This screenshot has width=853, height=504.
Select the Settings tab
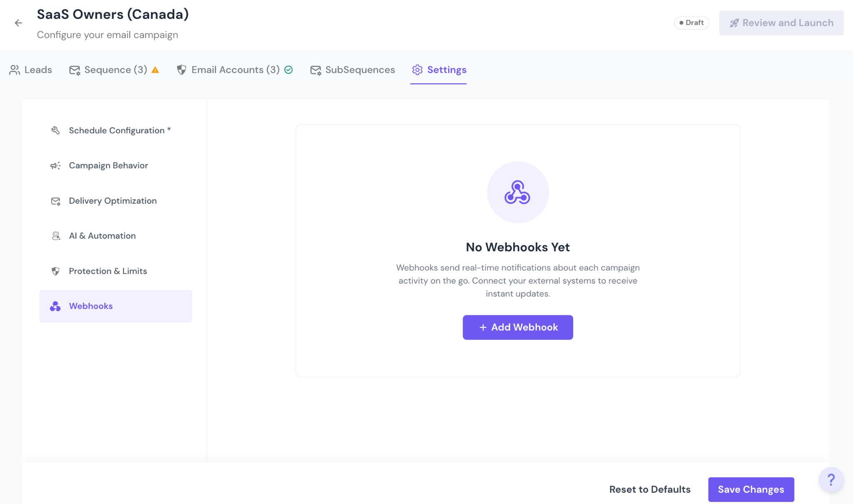pyautogui.click(x=439, y=70)
